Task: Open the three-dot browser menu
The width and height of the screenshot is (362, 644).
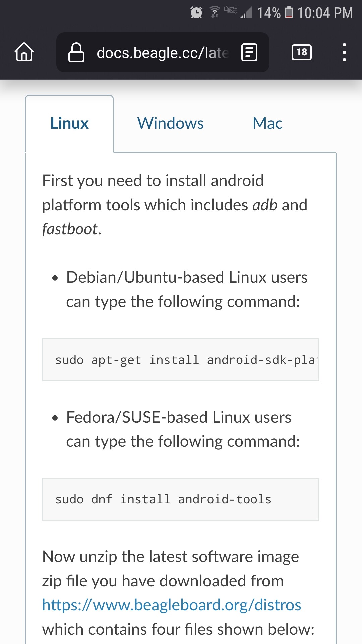Action: pos(344,52)
